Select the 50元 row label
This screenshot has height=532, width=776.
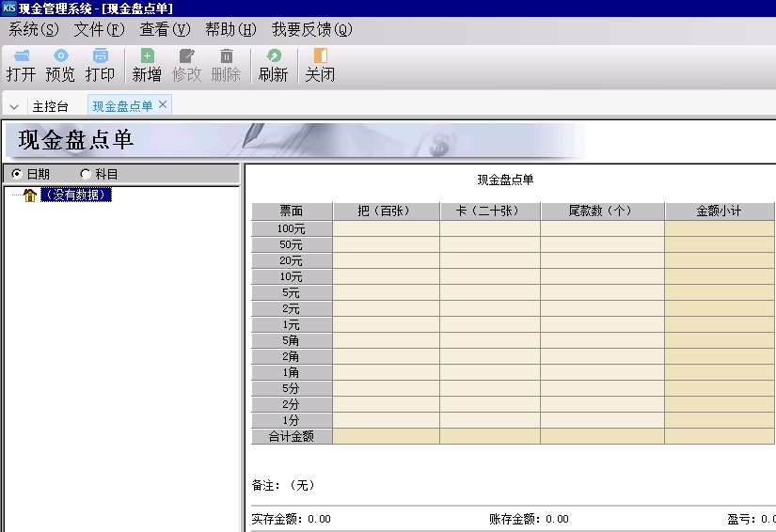(x=292, y=244)
